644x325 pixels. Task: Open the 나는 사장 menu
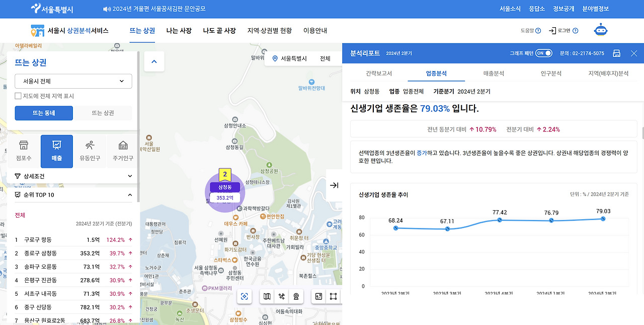pos(179,31)
